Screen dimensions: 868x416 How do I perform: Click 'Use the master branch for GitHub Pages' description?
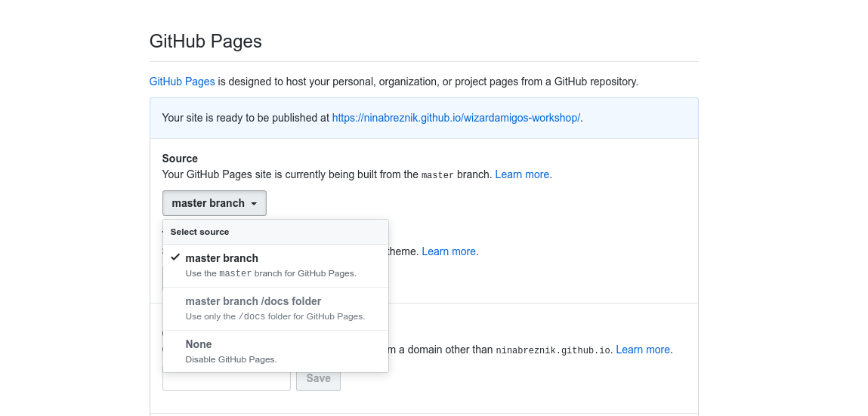[270, 273]
